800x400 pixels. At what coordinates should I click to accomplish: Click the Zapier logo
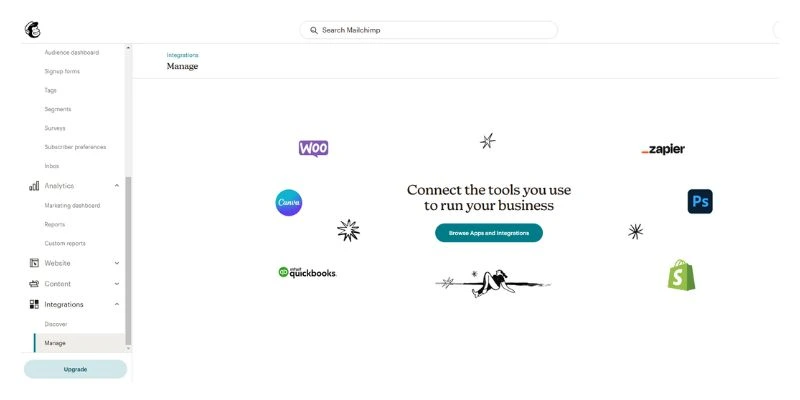[x=663, y=149]
